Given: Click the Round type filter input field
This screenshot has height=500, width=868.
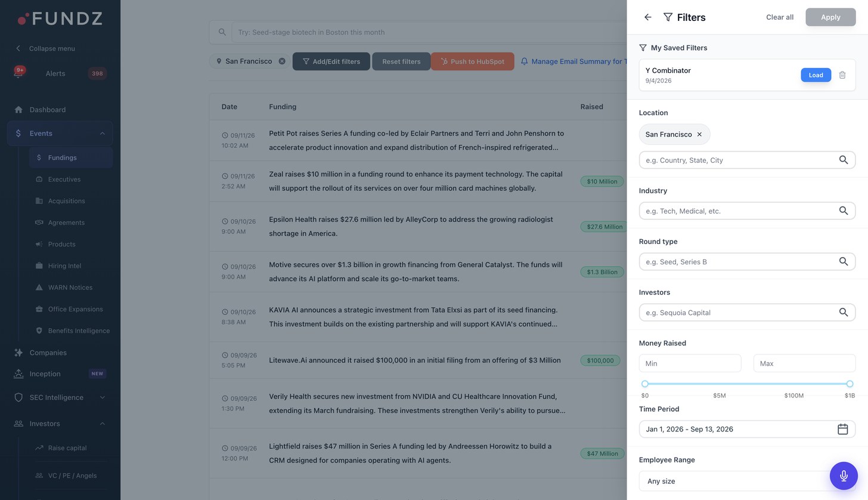Looking at the screenshot, I should (747, 261).
